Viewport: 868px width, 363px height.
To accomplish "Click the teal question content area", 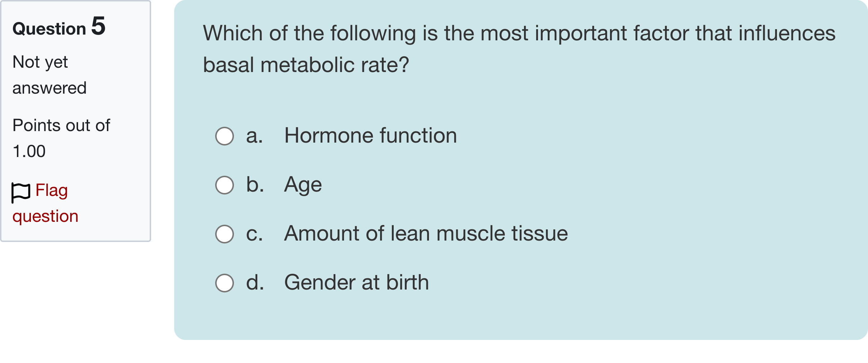I will tap(648, 317).
